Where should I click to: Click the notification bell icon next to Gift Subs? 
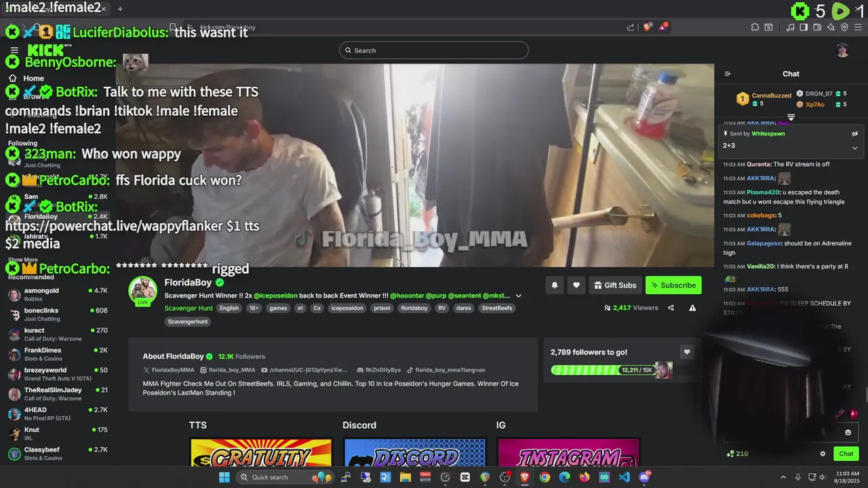(554, 285)
